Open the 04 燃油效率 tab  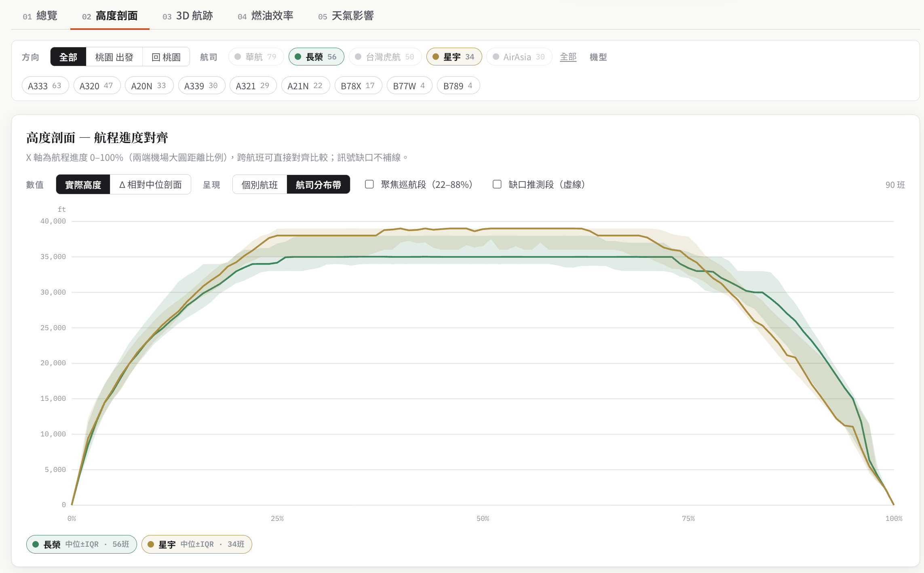click(x=266, y=16)
